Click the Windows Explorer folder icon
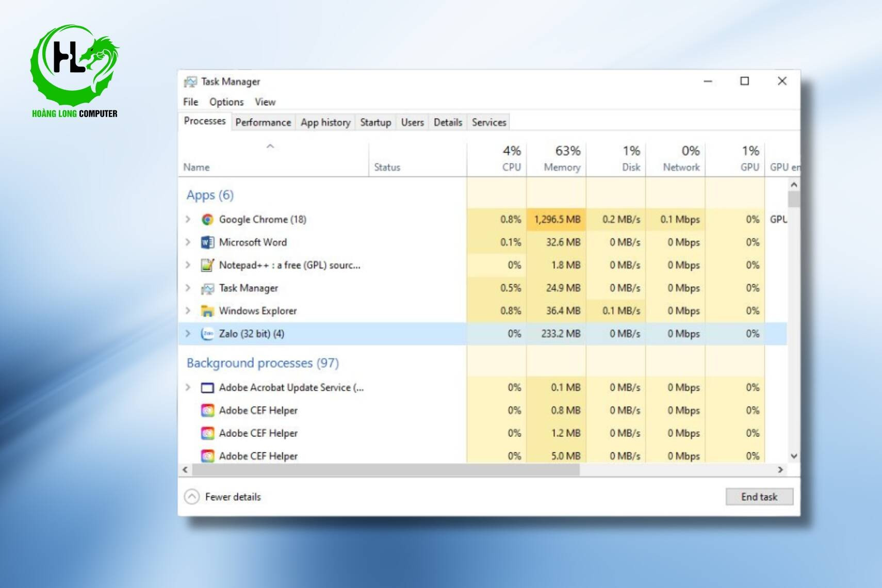This screenshot has width=882, height=588. (207, 311)
